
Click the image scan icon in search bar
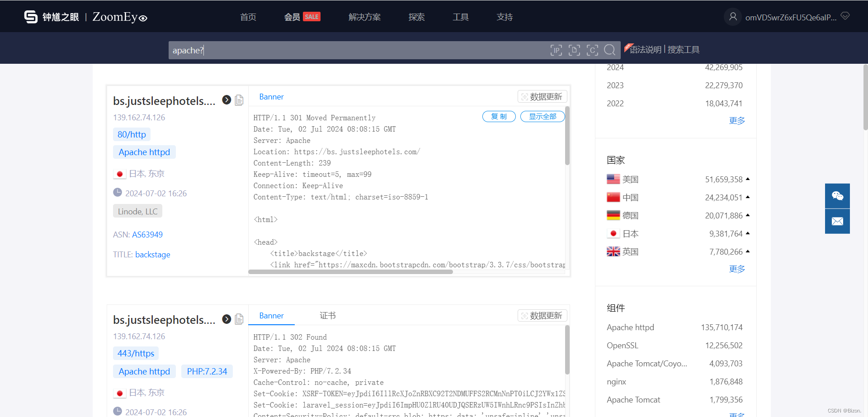(574, 50)
